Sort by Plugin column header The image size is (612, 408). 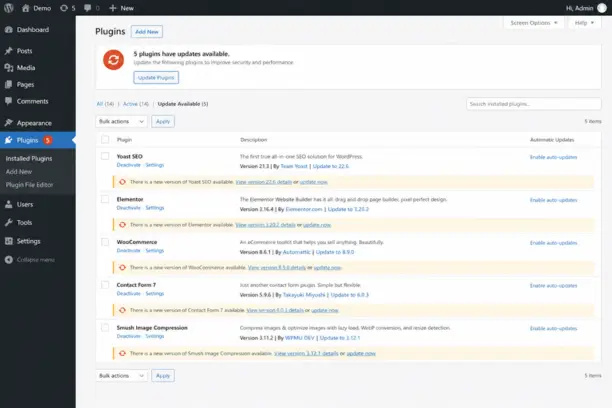click(125, 139)
